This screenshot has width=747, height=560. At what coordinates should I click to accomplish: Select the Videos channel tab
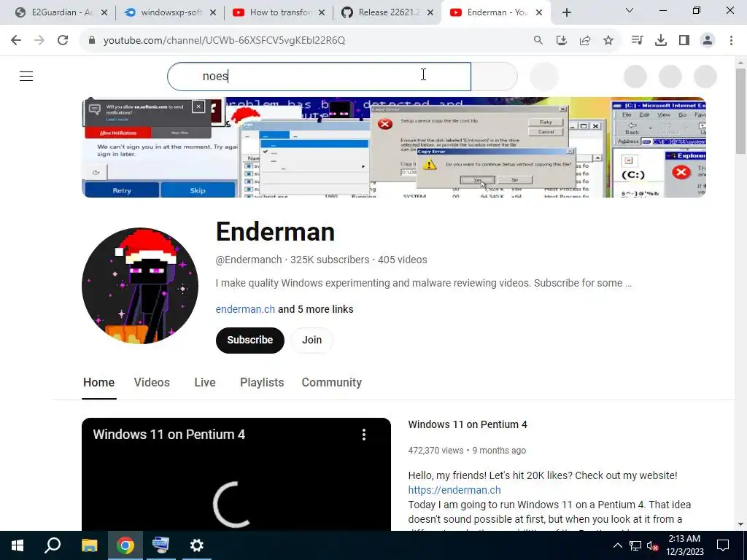(152, 382)
